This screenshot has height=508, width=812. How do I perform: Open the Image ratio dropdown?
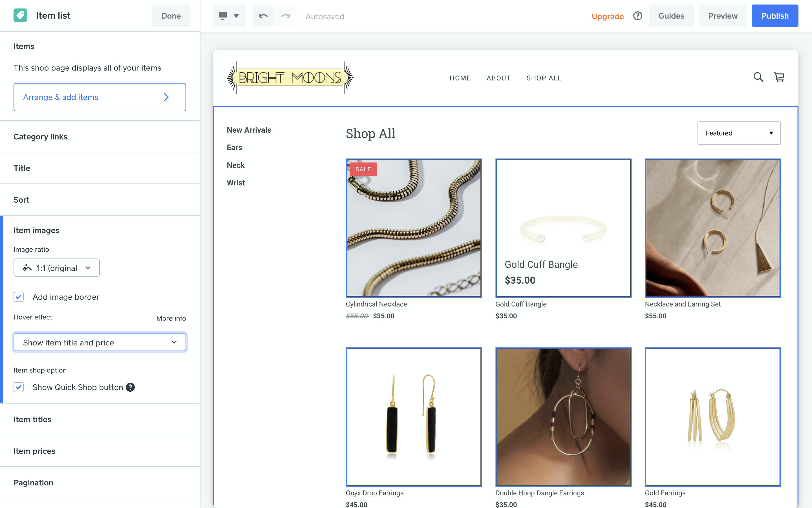point(57,268)
